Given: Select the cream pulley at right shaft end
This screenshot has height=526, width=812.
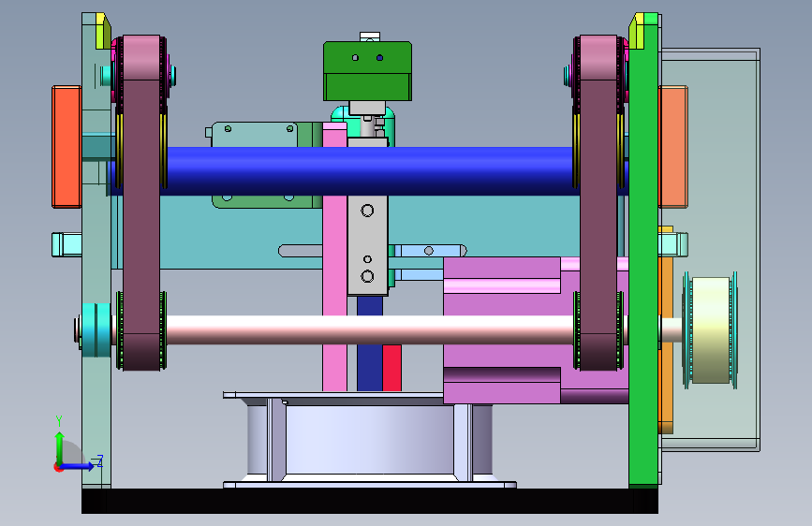Looking at the screenshot, I should [711, 330].
